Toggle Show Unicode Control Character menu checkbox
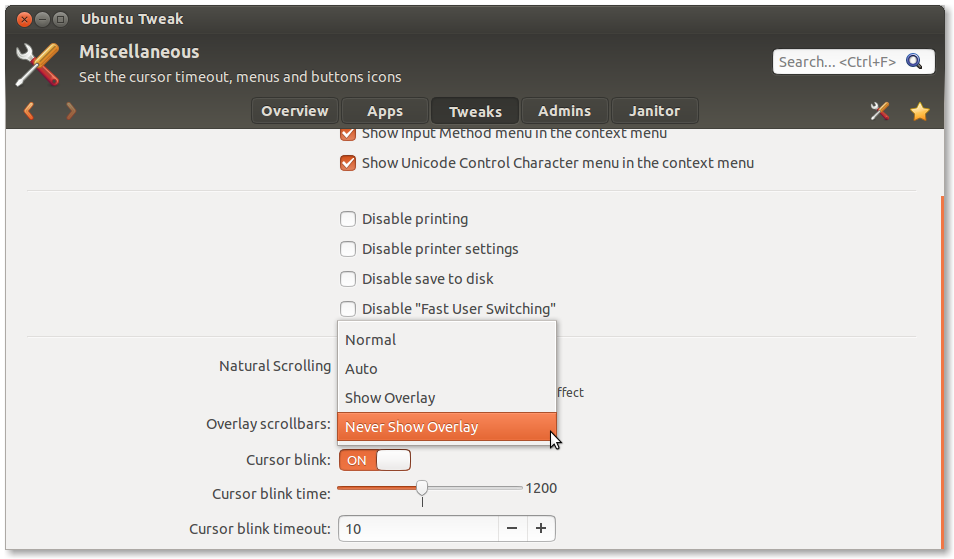This screenshot has height=559, width=954. [348, 163]
